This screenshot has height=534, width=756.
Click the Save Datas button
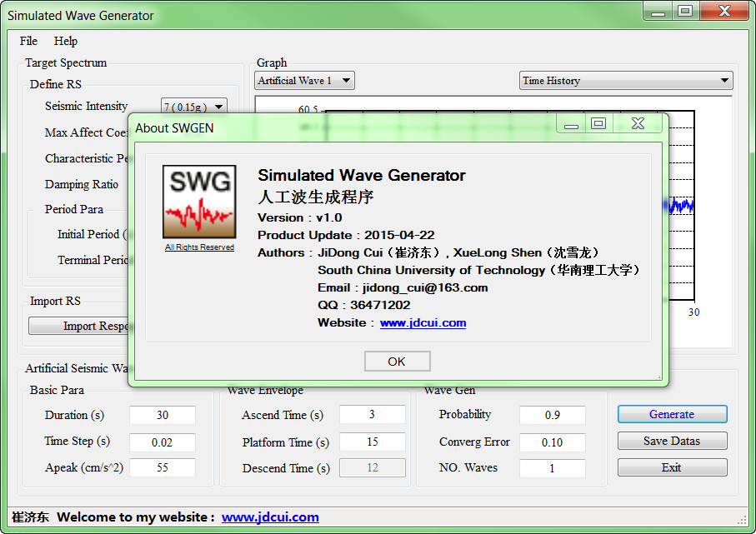[672, 441]
